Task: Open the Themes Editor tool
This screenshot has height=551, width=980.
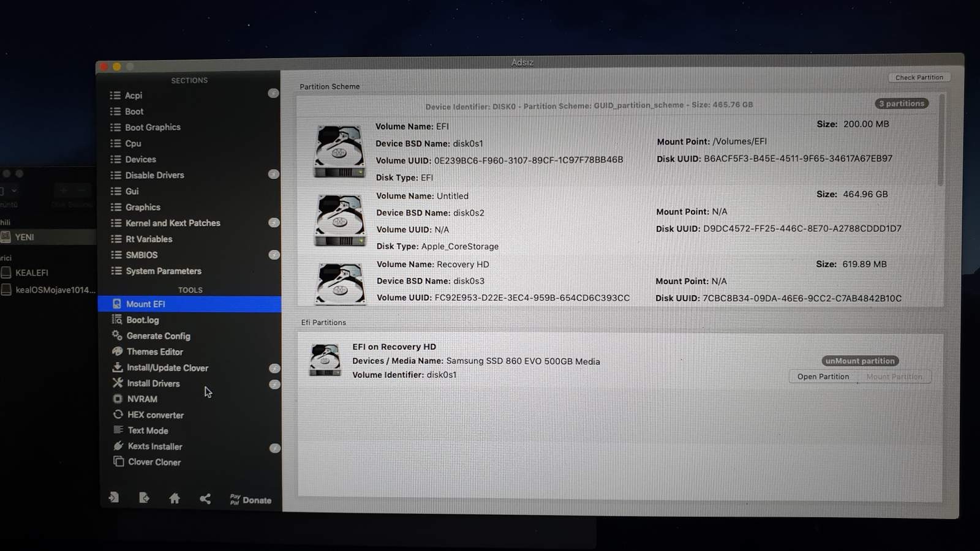Action: [154, 352]
